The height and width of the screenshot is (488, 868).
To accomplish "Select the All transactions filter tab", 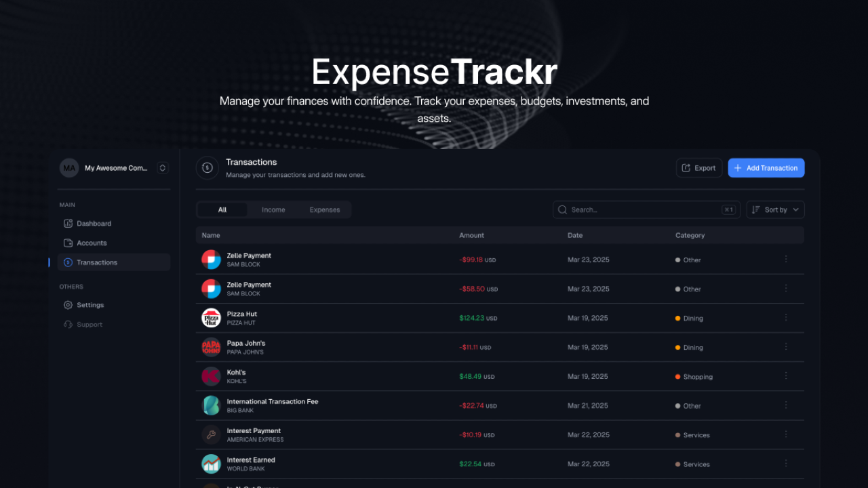I will pyautogui.click(x=222, y=209).
